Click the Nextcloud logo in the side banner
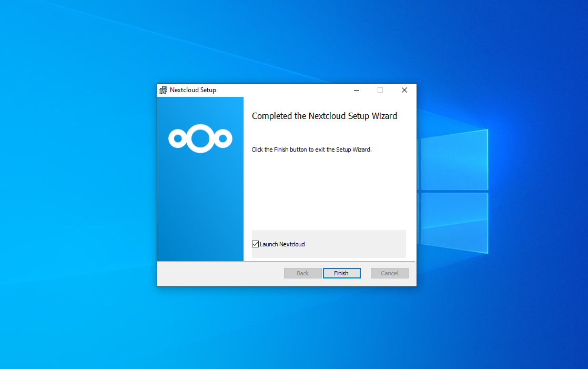 coord(200,138)
